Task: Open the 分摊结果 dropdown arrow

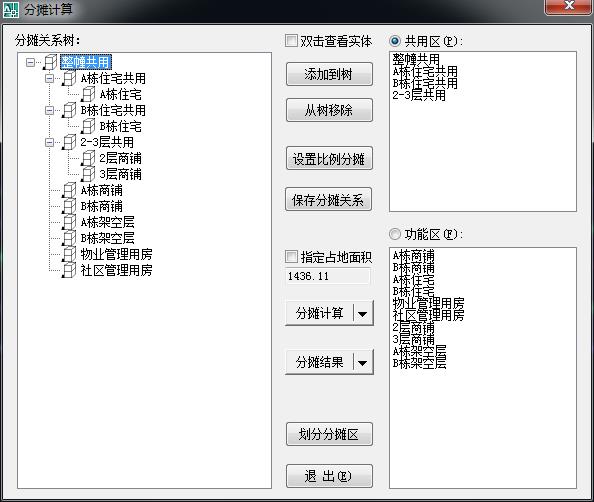Action: [363, 363]
